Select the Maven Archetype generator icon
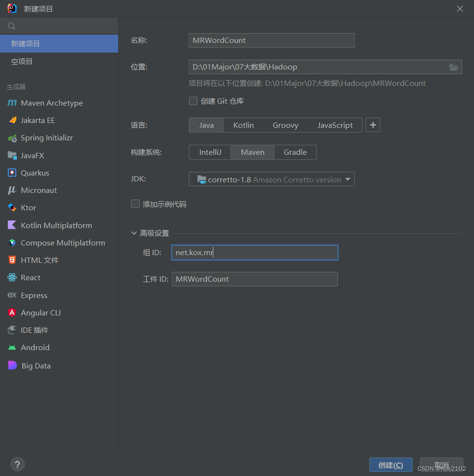The height and width of the screenshot is (476, 474). 12,103
